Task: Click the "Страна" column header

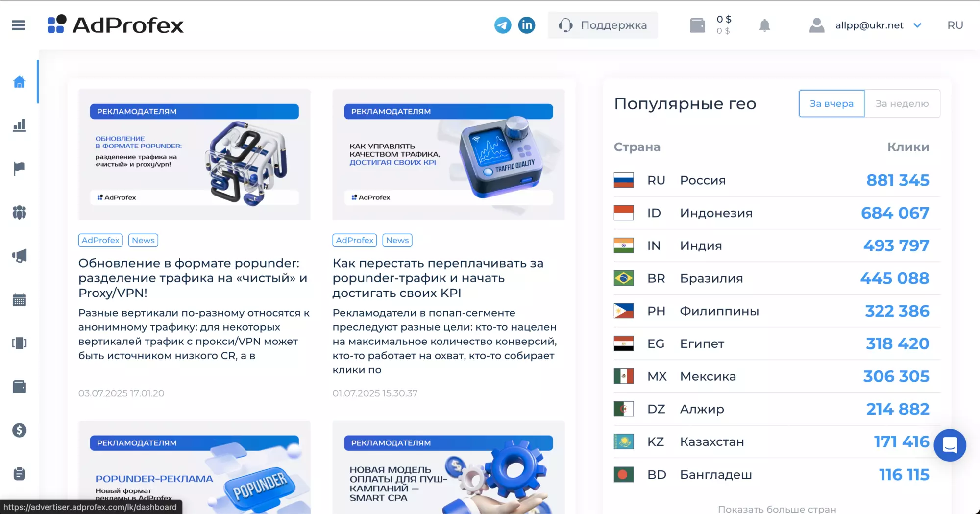Action: 637,147
